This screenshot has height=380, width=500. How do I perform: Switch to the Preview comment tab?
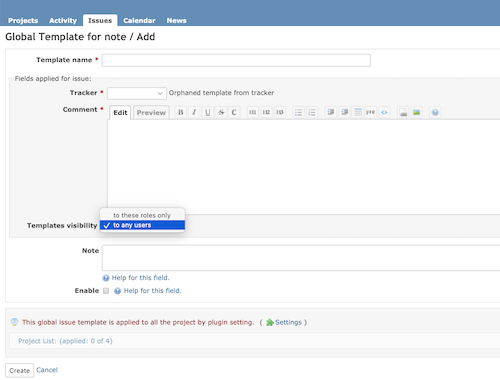pos(151,113)
